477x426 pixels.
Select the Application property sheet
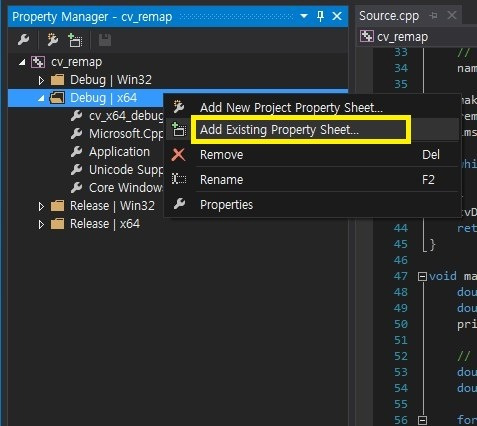(x=119, y=152)
